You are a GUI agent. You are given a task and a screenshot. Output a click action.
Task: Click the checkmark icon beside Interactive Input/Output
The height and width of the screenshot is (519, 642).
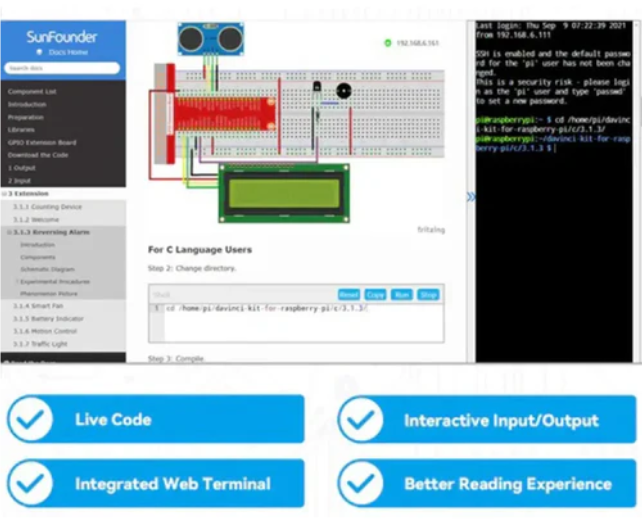click(x=360, y=420)
